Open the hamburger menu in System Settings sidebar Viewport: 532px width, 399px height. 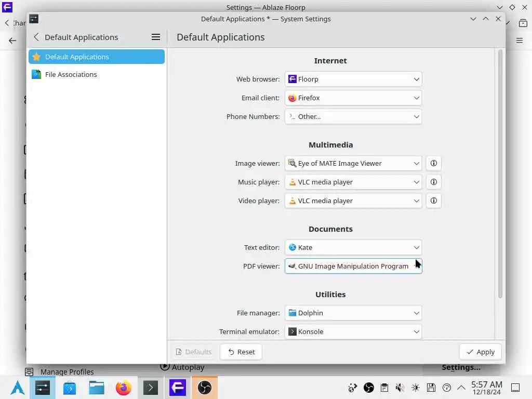tap(156, 37)
